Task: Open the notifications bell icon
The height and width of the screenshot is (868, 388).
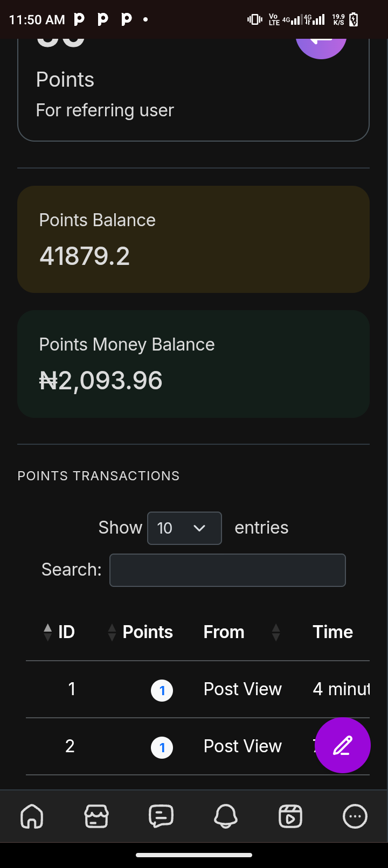Action: pos(226,816)
